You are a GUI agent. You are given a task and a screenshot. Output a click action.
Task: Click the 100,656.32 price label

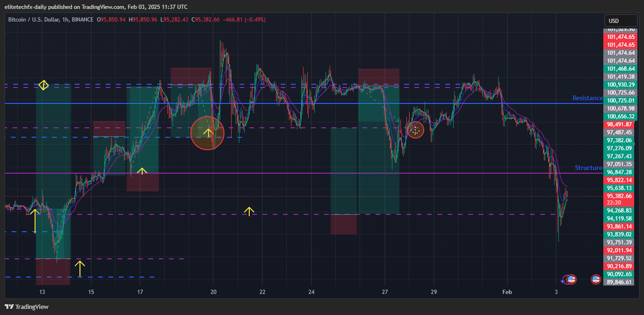point(620,116)
